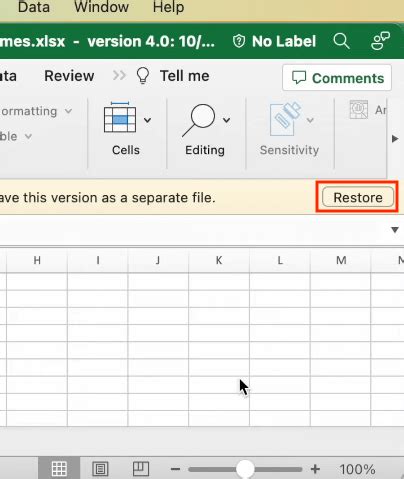Viewport: 404px width, 479px height.
Task: Open the Window menu
Action: (101, 7)
